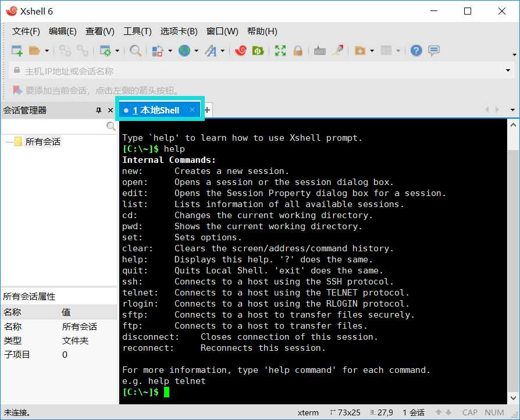Click the 类型 property row label
The width and height of the screenshot is (520, 420).
click(13, 341)
